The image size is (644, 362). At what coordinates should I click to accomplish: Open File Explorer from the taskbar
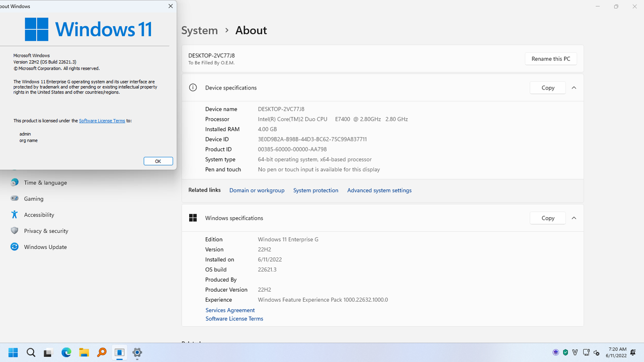[x=84, y=352]
